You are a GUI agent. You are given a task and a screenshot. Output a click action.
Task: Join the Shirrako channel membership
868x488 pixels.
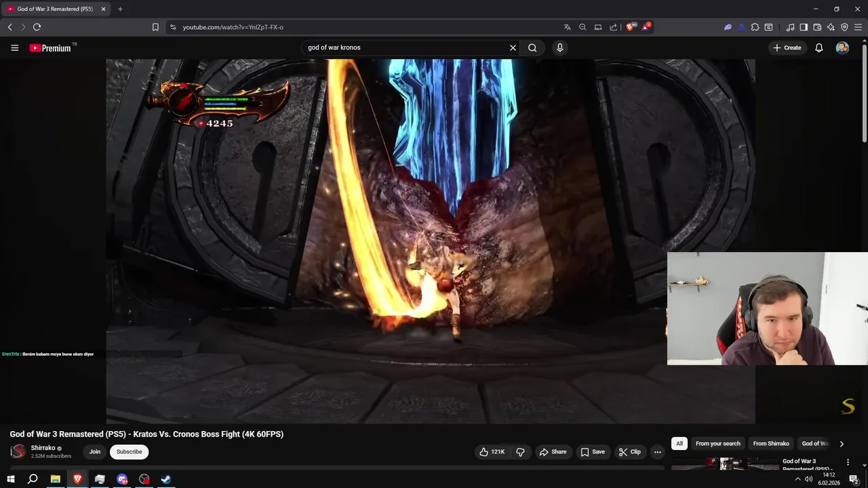95,451
